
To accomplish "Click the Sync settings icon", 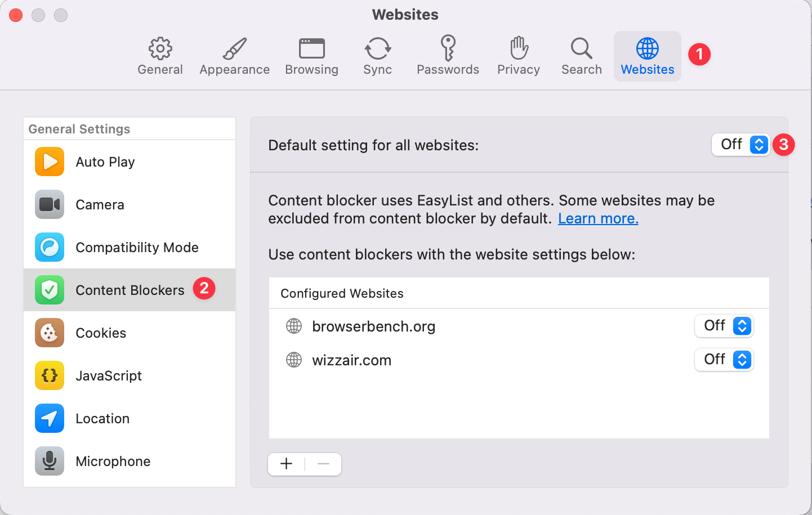I will coord(377,55).
